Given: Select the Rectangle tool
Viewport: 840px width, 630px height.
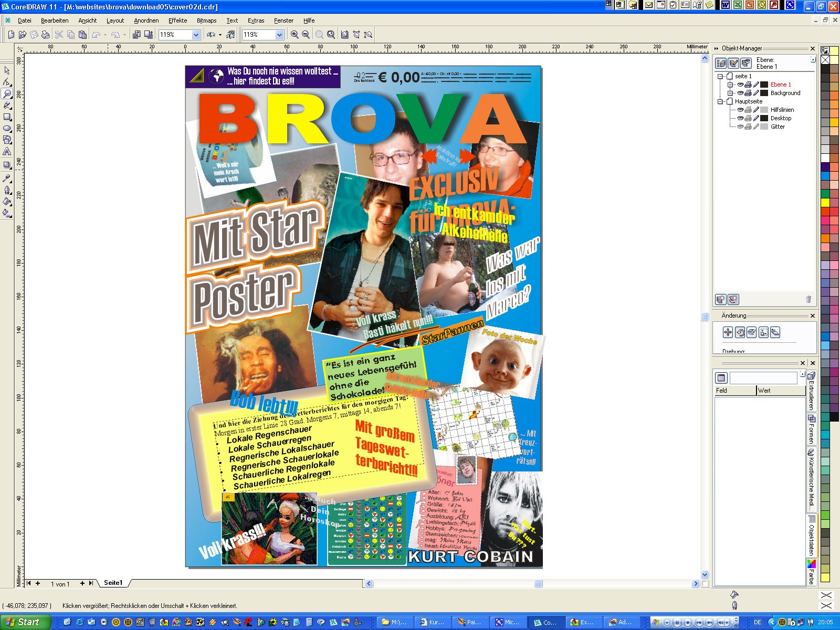Looking at the screenshot, I should tap(7, 117).
